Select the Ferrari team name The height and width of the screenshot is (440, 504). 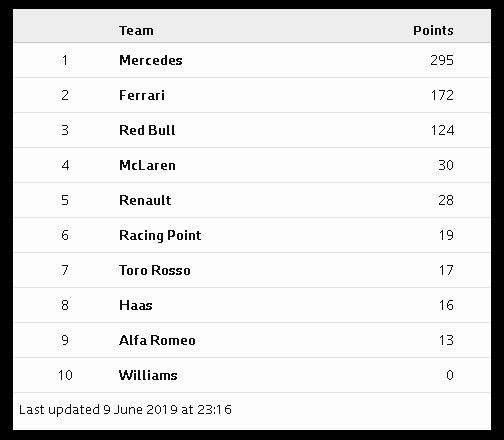(142, 95)
